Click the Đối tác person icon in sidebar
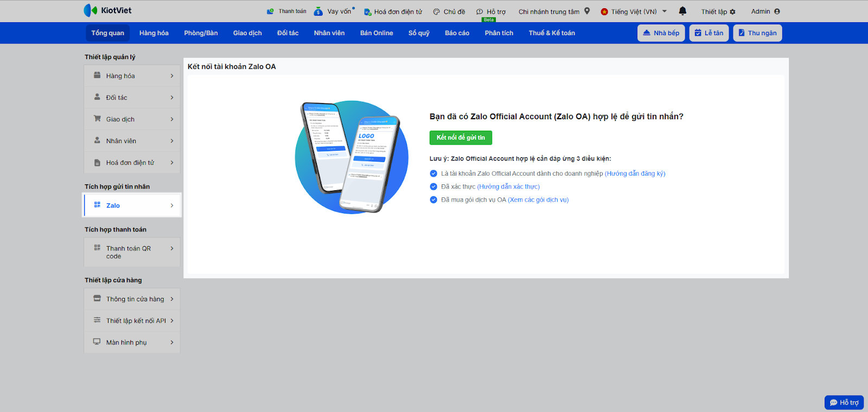Image resolution: width=868 pixels, height=412 pixels. pos(97,97)
